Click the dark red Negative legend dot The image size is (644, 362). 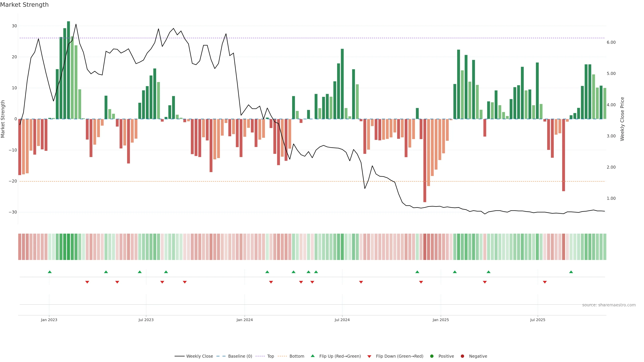(x=462, y=356)
